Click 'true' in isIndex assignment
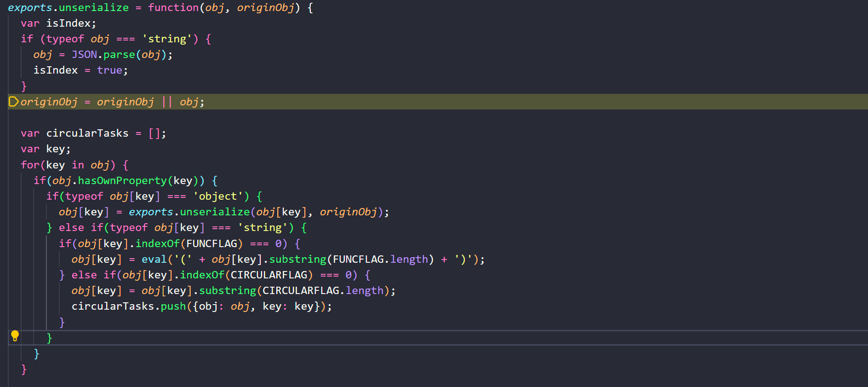This screenshot has width=868, height=387. point(109,70)
